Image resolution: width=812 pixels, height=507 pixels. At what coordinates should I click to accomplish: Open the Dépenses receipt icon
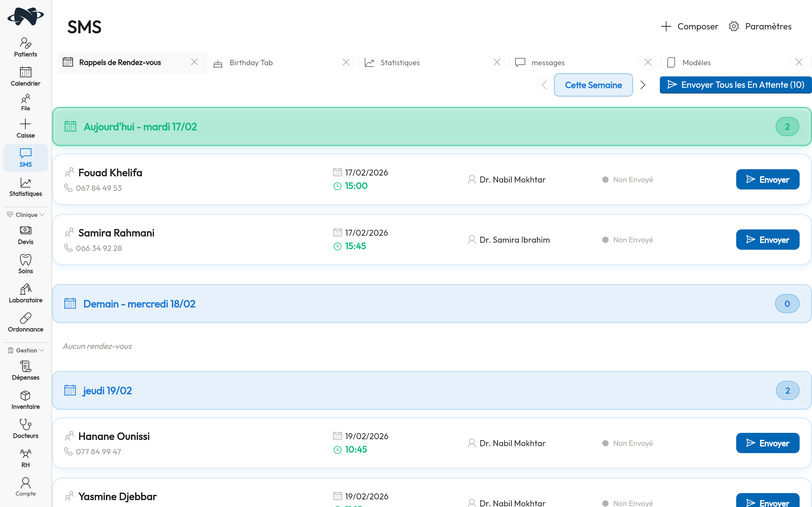[x=25, y=367]
